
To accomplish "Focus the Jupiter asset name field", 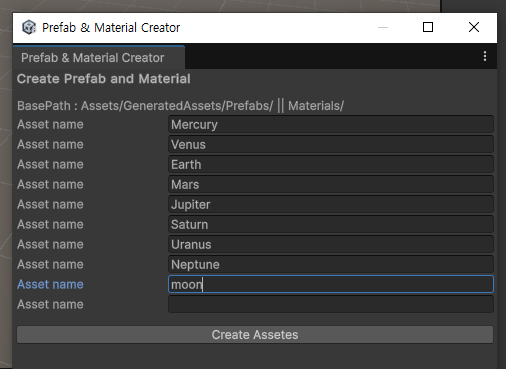I will (331, 204).
